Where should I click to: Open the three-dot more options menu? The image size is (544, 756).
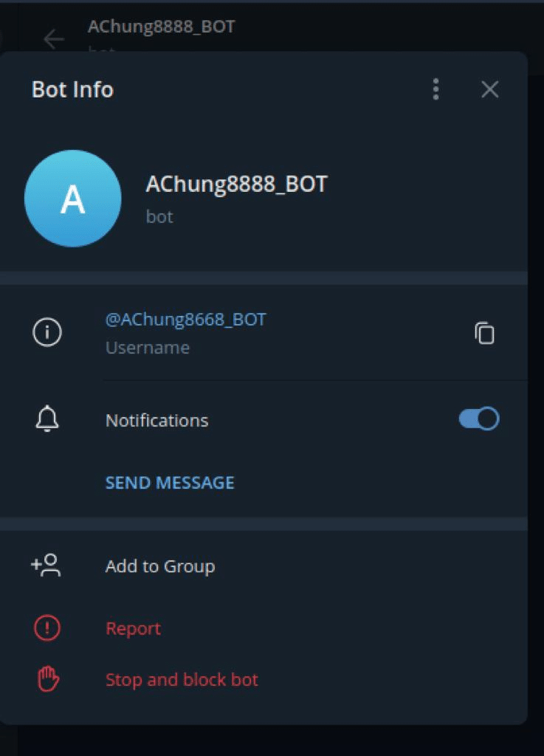click(x=435, y=89)
